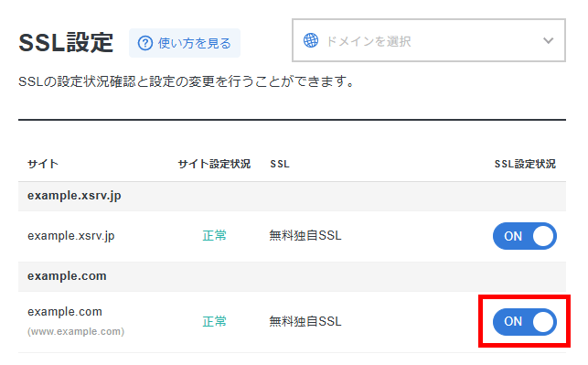Viewport: 588px width, 365px height.
Task: Click the SSL設定状況 column header
Action: coord(525,164)
